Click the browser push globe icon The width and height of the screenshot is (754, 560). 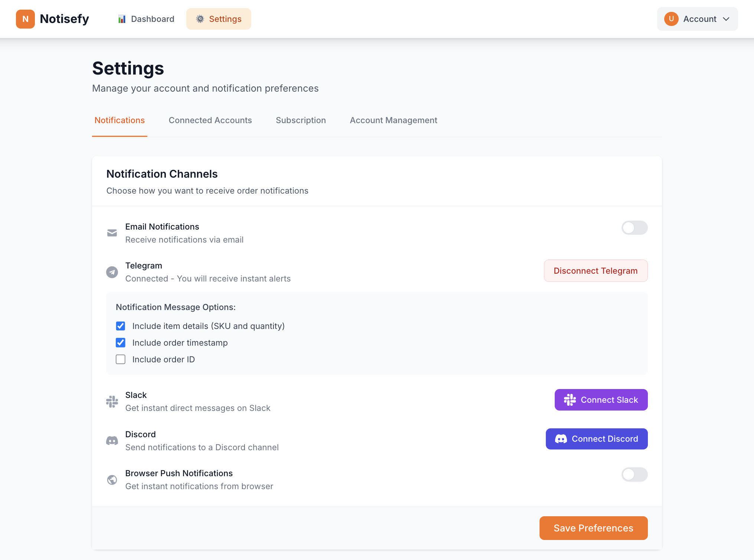coord(112,480)
